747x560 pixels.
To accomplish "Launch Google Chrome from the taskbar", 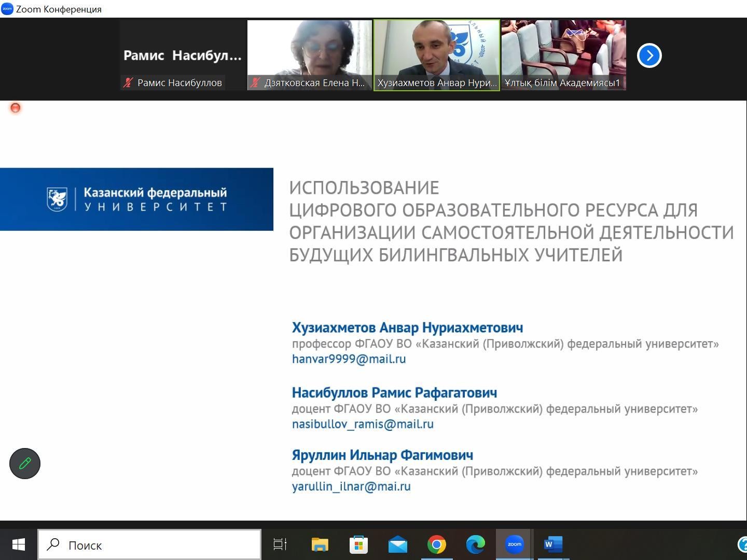I will pyautogui.click(x=437, y=544).
